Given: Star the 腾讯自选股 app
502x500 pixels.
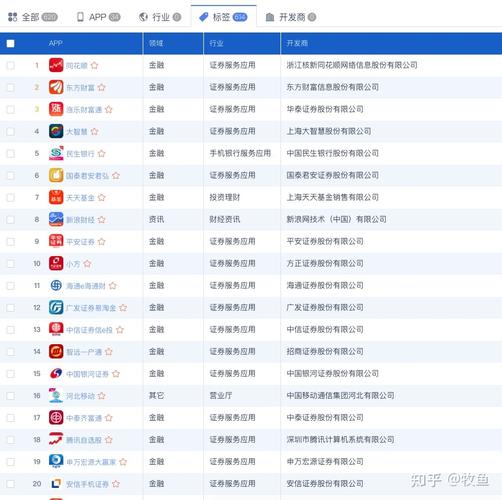Looking at the screenshot, I should [109, 440].
